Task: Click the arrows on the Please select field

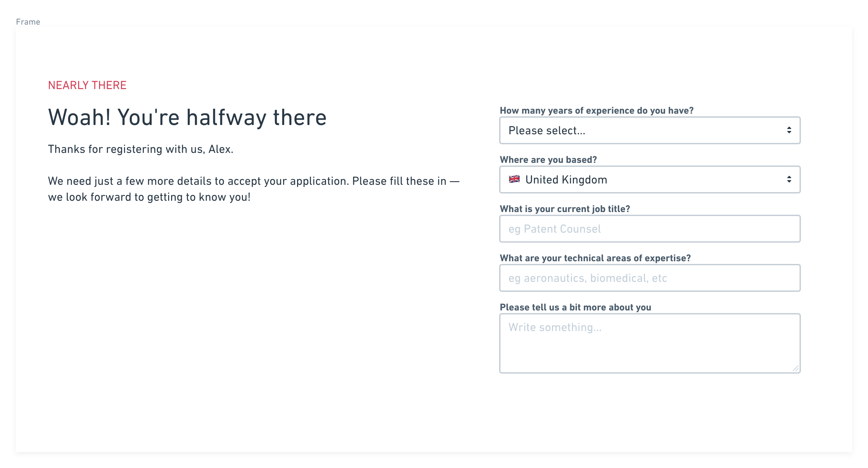Action: (x=789, y=130)
